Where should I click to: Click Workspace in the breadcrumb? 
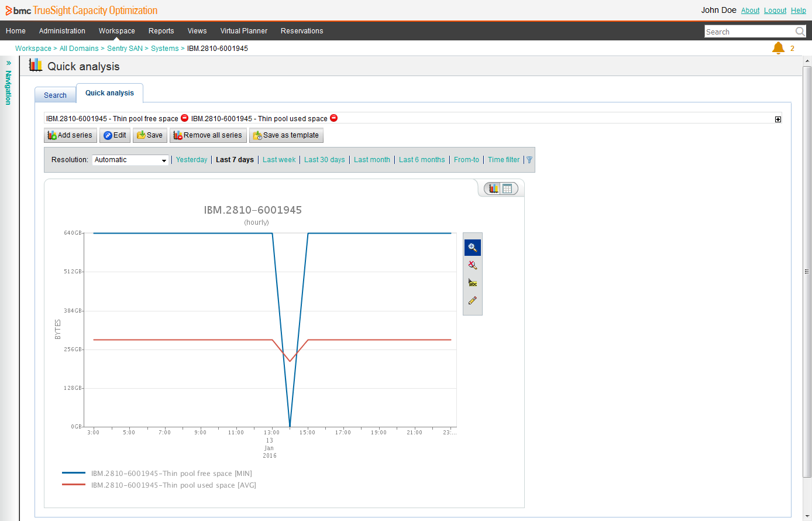click(33, 49)
